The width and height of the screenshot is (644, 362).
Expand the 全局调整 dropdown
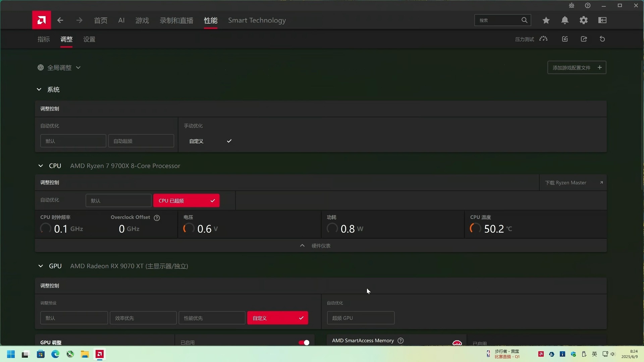(78, 67)
